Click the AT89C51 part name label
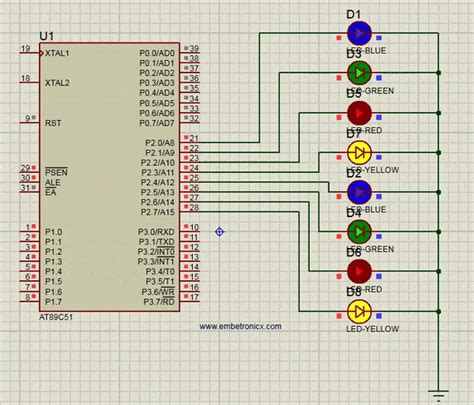This screenshot has height=405, width=474. coord(56,317)
